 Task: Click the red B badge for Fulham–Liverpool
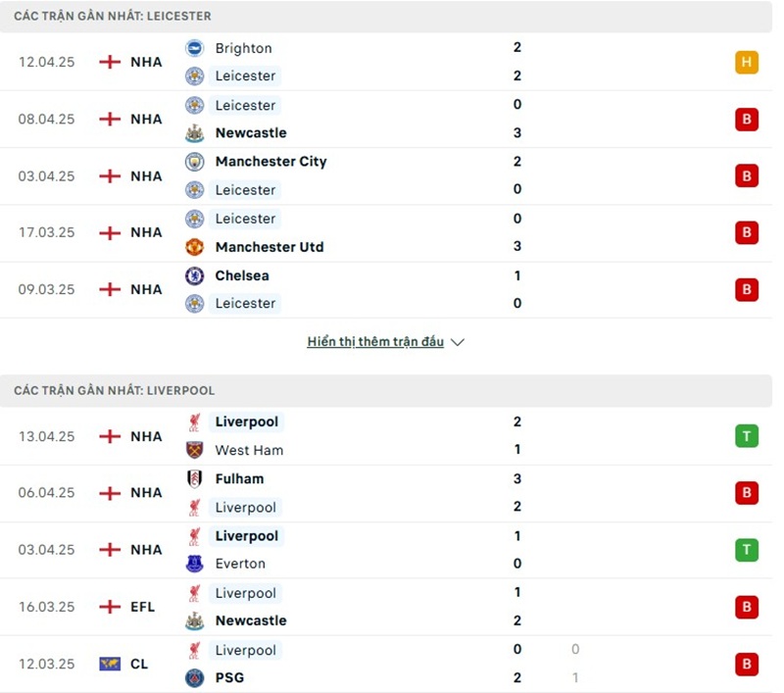(x=747, y=493)
